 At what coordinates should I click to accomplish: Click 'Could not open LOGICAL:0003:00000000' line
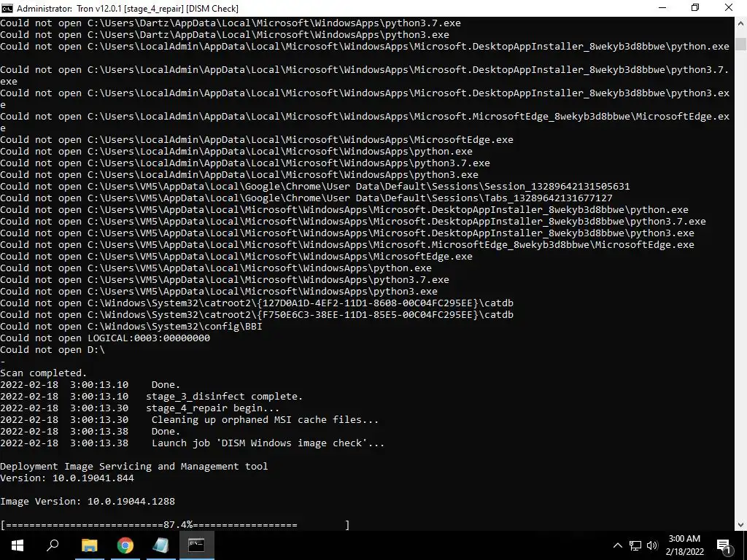click(105, 338)
